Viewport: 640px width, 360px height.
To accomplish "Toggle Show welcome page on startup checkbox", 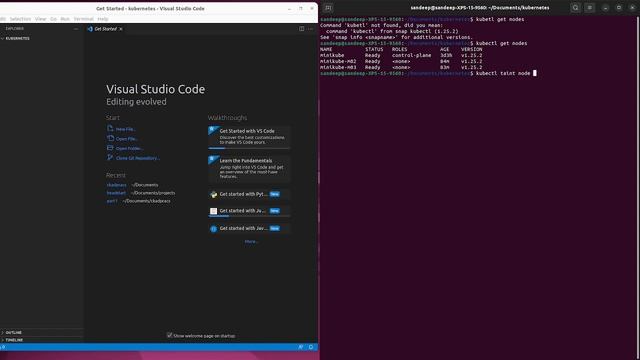I will tap(169, 335).
